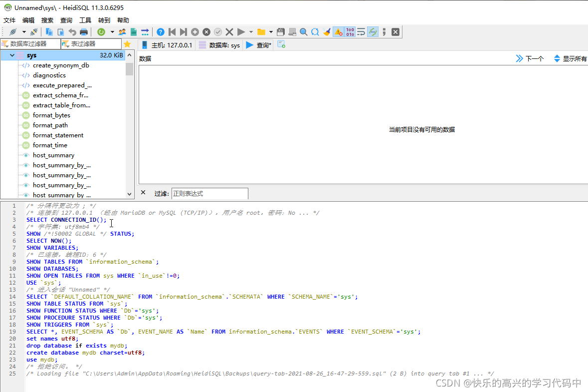
Task: Delete the row with the X circle icon
Action: 206,32
